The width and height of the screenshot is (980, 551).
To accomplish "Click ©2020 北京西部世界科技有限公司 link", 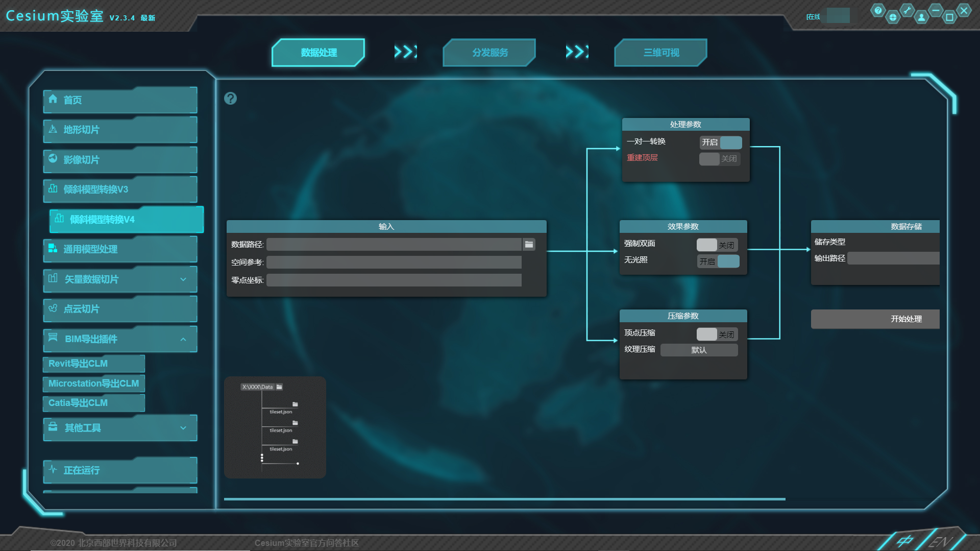I will point(113,543).
